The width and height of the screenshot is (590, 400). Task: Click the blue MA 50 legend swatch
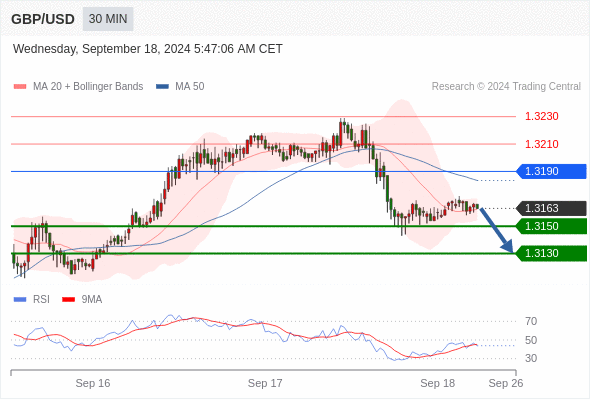point(162,87)
